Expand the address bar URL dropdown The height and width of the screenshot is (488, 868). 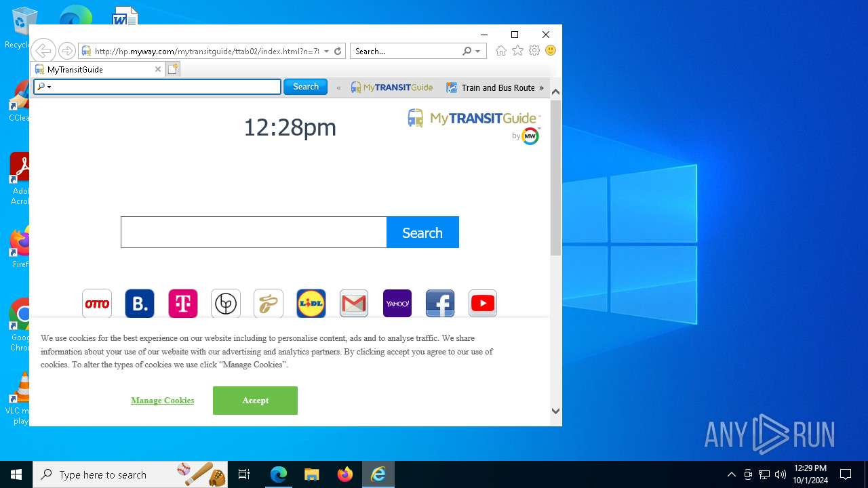pyautogui.click(x=326, y=51)
